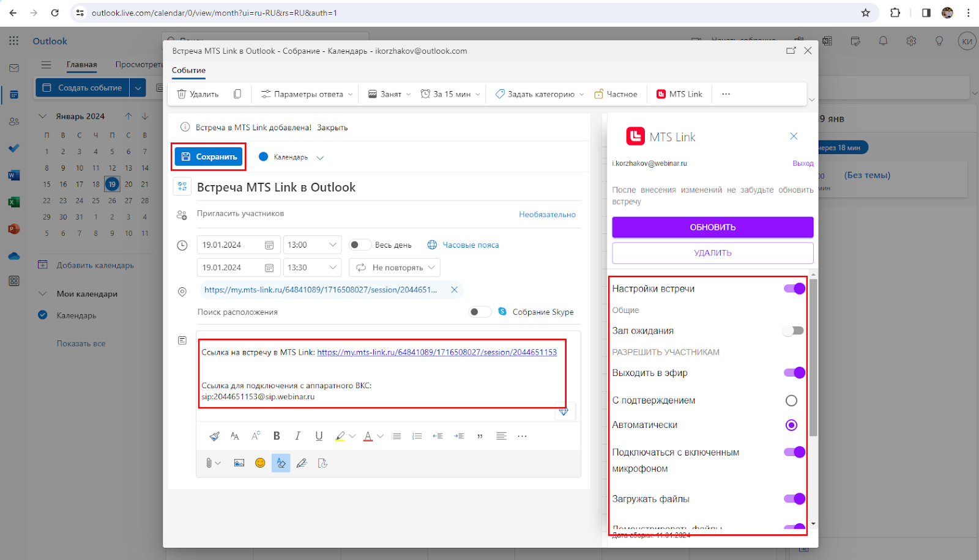Screen dimensions: 979x560
Task: Open the Главная ribbon tab
Action: coord(81,65)
